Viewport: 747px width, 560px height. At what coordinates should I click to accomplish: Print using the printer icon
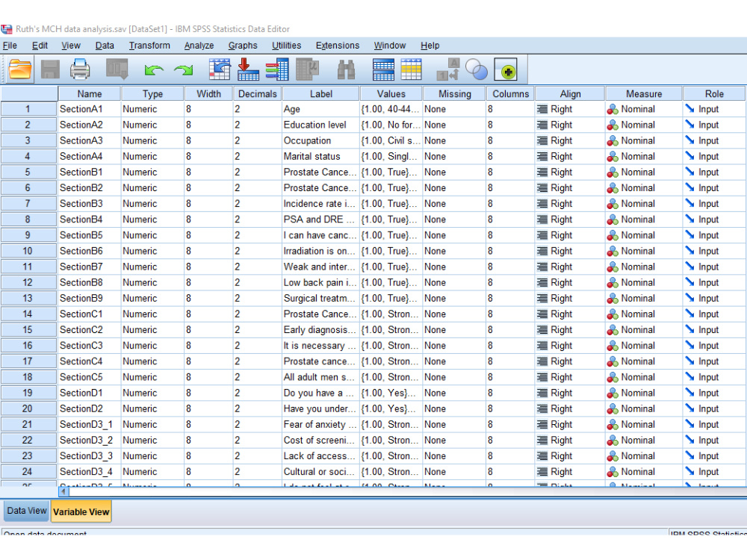coord(80,69)
